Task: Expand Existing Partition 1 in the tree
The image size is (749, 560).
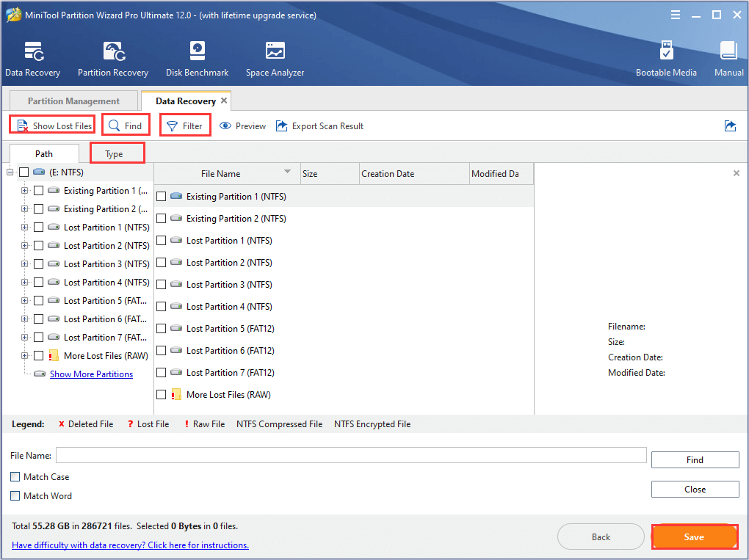Action: point(24,191)
